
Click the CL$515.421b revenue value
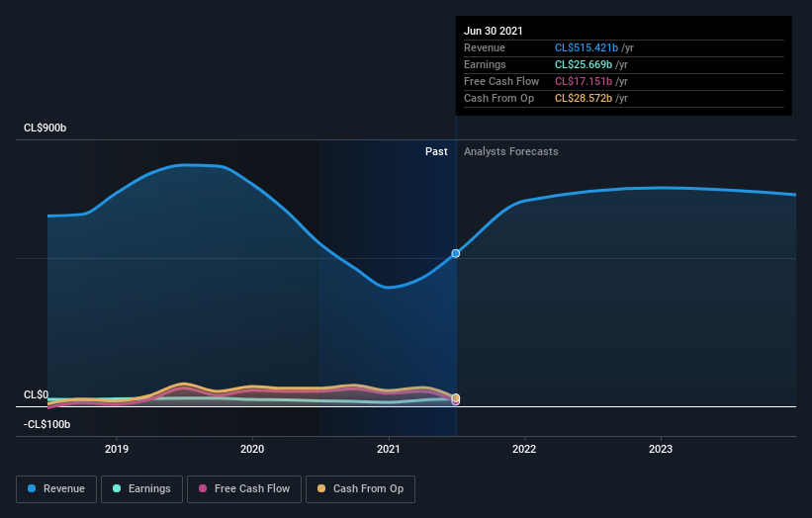(x=586, y=47)
